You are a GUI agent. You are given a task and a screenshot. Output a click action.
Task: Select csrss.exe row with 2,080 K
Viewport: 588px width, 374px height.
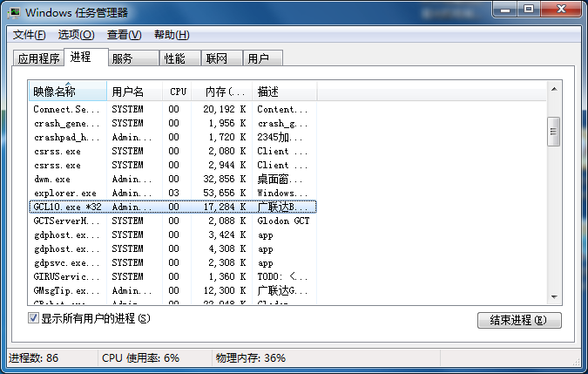[172, 151]
